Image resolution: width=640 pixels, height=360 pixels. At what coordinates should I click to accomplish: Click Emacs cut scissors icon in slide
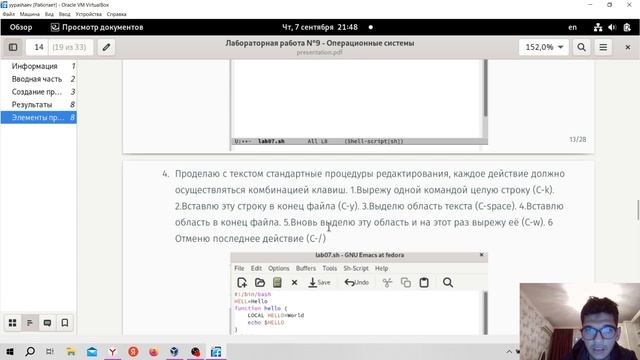387,282
